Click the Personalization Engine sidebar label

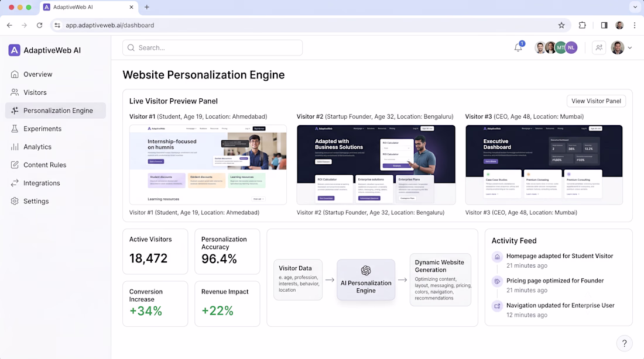[x=58, y=111]
